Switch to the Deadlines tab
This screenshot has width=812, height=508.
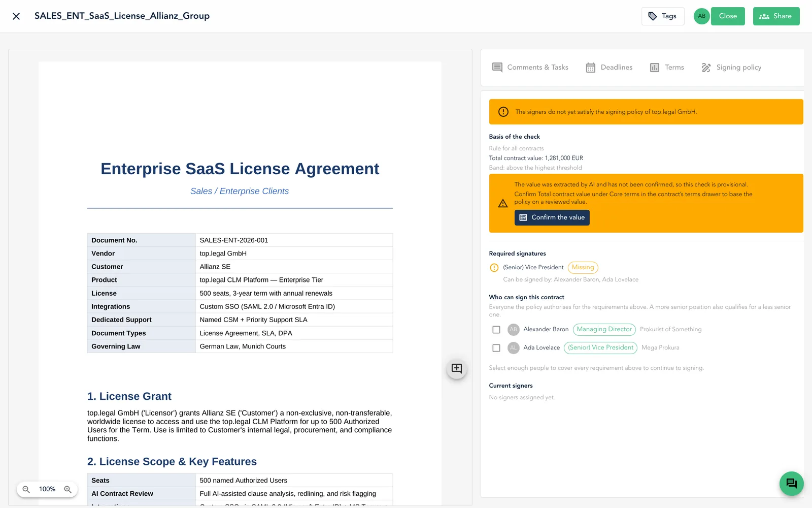click(x=609, y=68)
